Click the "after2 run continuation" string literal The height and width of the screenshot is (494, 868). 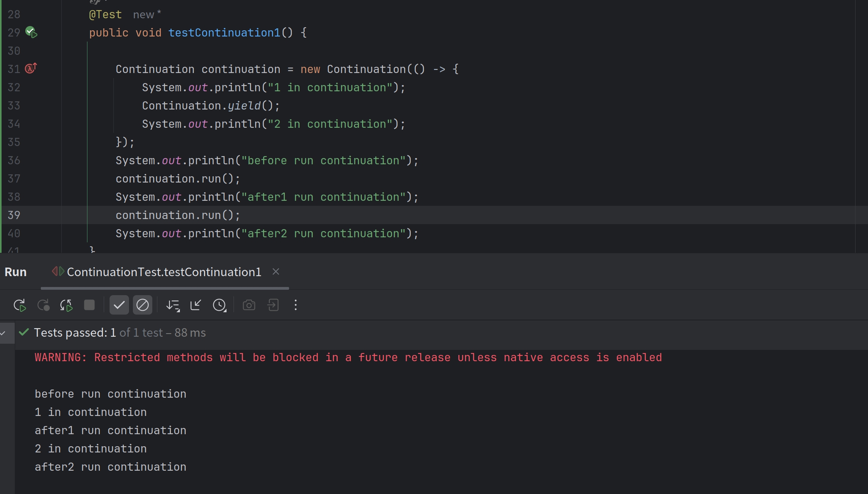[x=324, y=233]
